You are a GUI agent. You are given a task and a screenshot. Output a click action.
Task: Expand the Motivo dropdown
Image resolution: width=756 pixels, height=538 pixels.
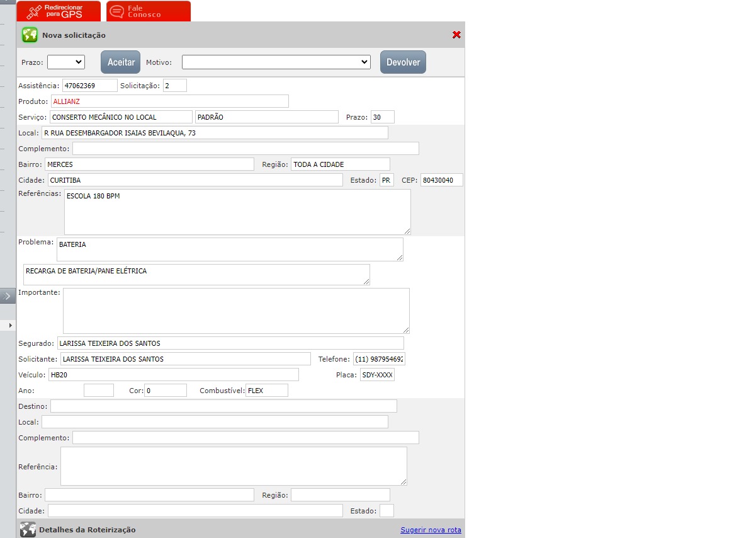276,62
